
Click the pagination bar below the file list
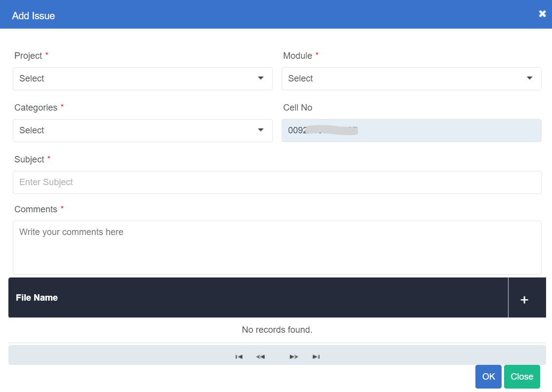pyautogui.click(x=277, y=356)
